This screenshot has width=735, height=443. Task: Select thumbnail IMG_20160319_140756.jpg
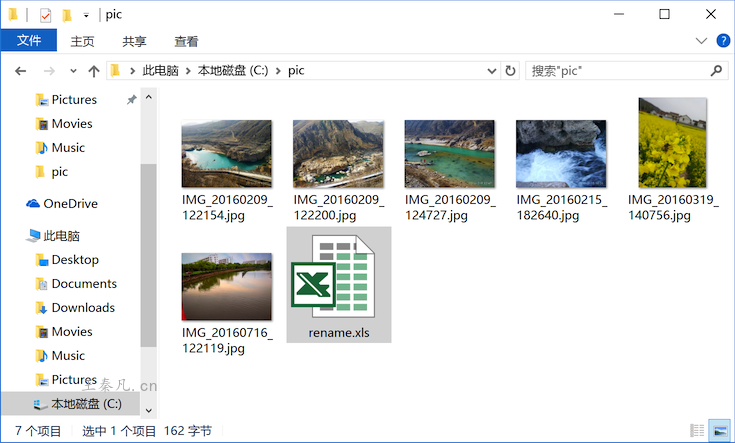click(673, 143)
